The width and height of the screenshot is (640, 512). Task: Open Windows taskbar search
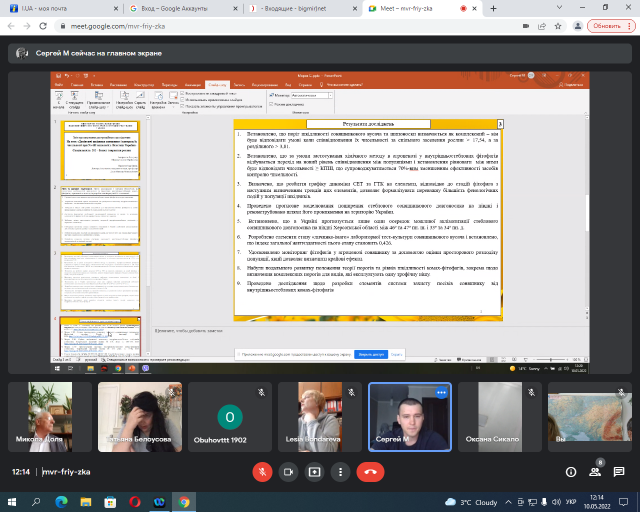(x=36, y=502)
